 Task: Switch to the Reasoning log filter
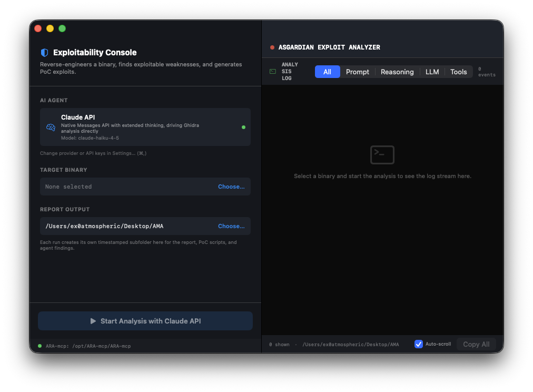(397, 72)
